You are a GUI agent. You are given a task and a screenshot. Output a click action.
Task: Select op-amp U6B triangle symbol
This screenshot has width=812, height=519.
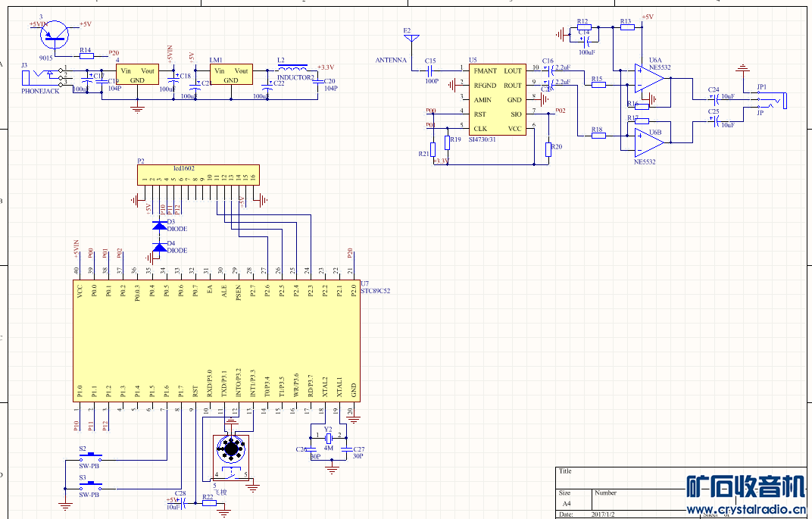click(x=649, y=142)
